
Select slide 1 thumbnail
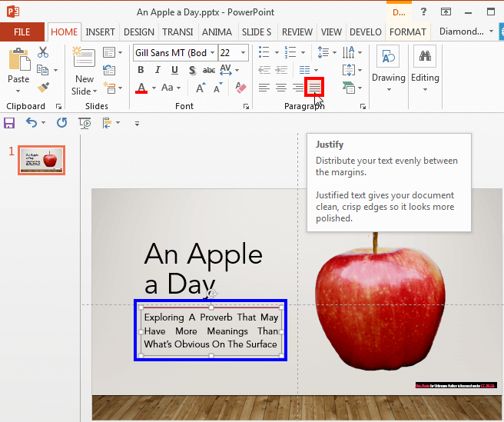coord(41,160)
